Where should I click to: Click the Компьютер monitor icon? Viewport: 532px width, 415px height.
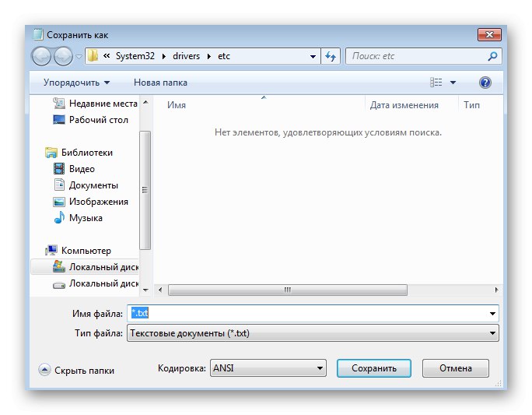[x=51, y=251]
